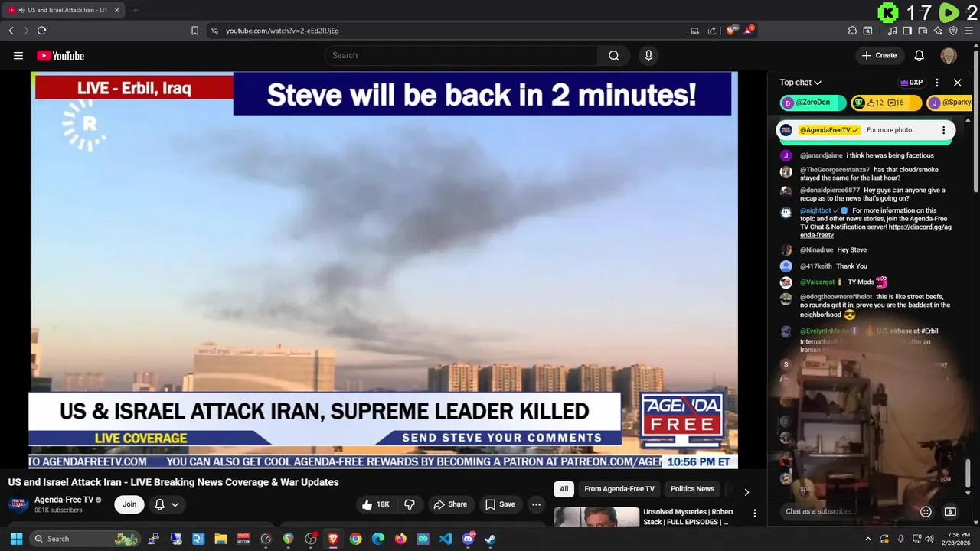The height and width of the screenshot is (551, 980).
Task: Open new browser tab plus button
Action: tap(136, 10)
